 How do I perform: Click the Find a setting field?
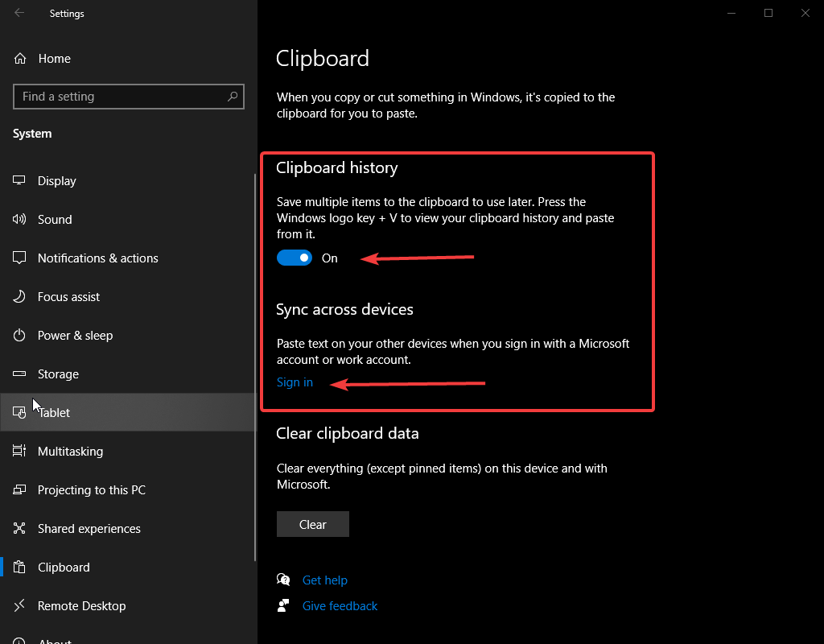128,97
